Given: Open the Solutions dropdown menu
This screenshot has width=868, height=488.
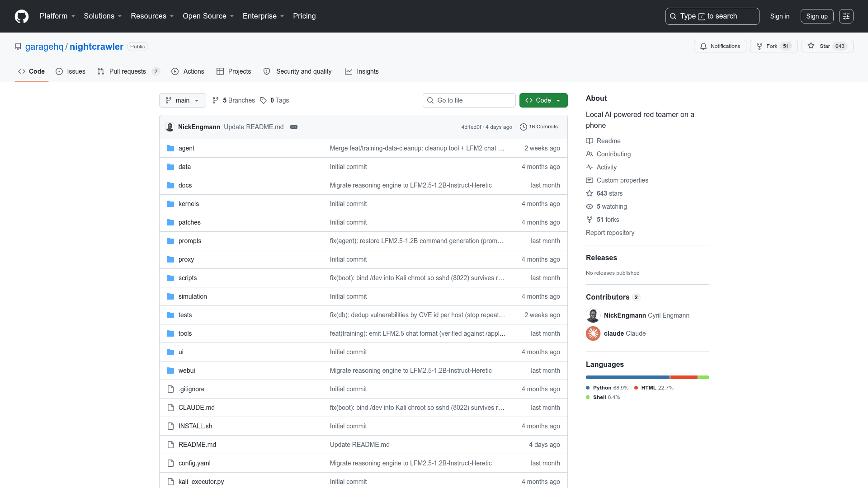Looking at the screenshot, I should tap(103, 16).
